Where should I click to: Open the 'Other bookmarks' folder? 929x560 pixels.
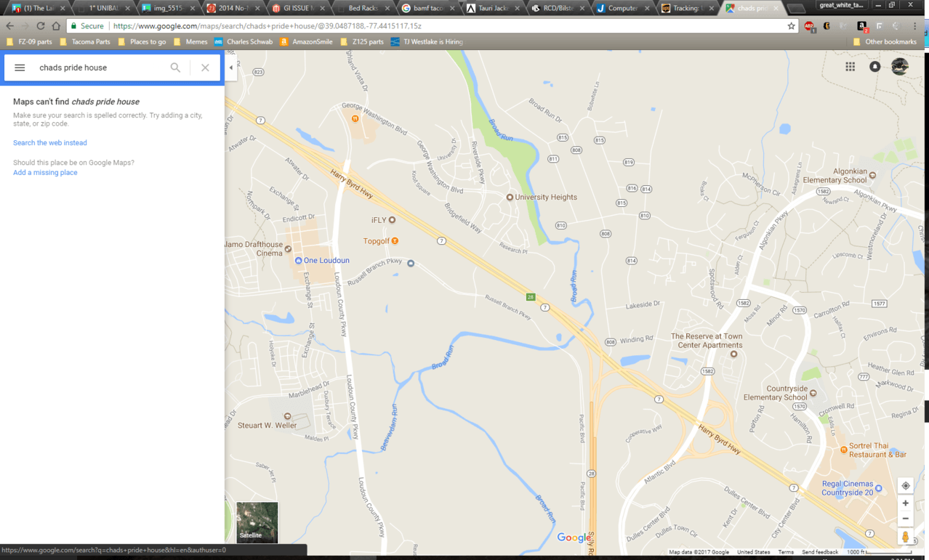pyautogui.click(x=885, y=42)
